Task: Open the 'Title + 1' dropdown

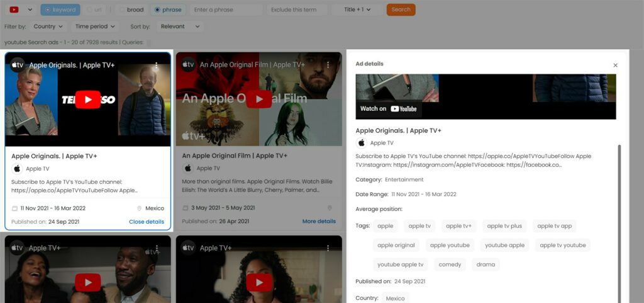Action: (x=357, y=9)
